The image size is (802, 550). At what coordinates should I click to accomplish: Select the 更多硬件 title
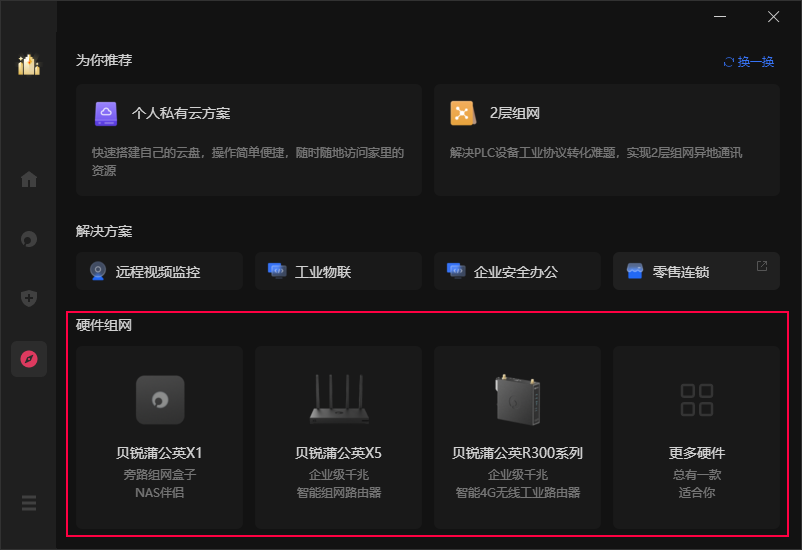pos(697,453)
